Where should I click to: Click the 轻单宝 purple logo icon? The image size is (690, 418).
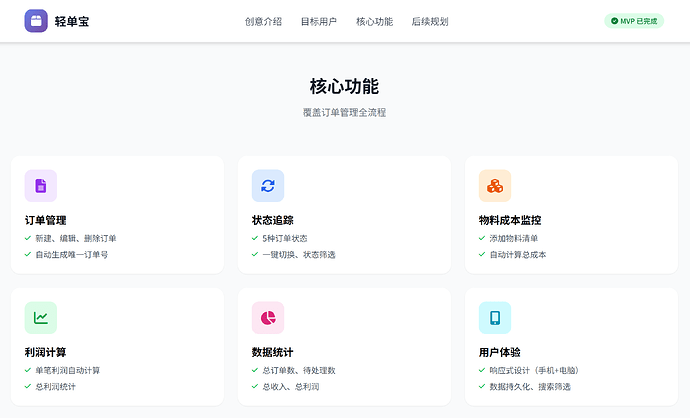pyautogui.click(x=36, y=21)
